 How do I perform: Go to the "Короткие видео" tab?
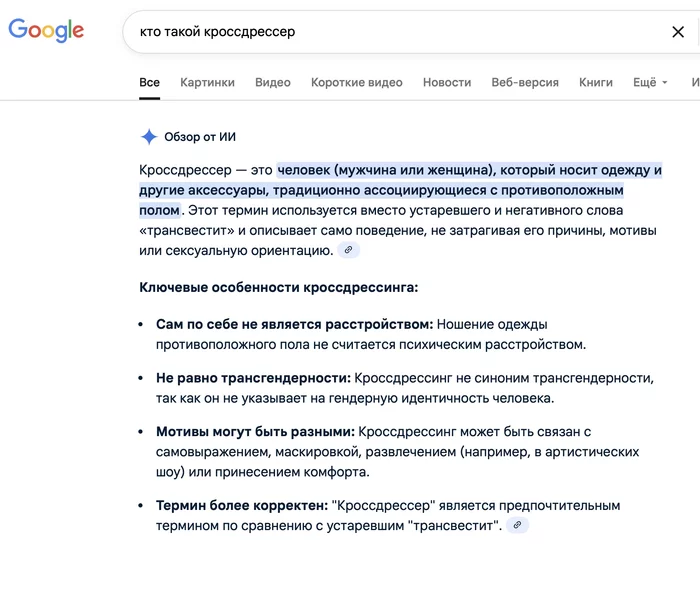357,83
